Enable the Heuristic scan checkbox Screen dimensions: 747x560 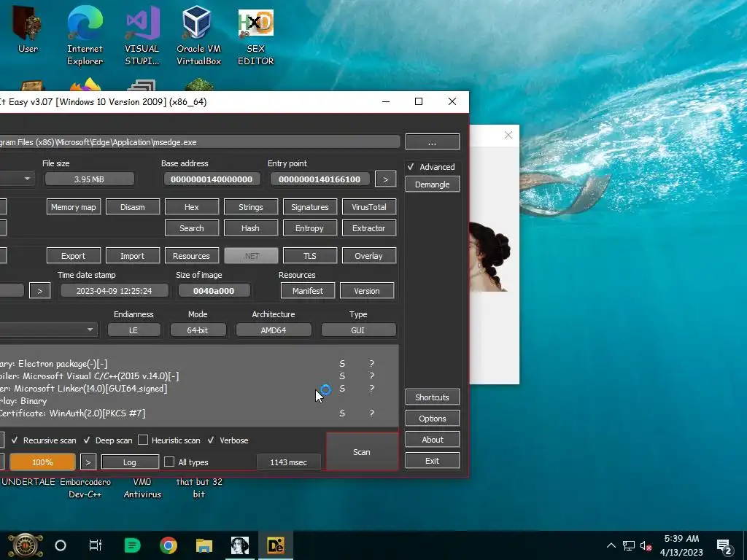(143, 440)
